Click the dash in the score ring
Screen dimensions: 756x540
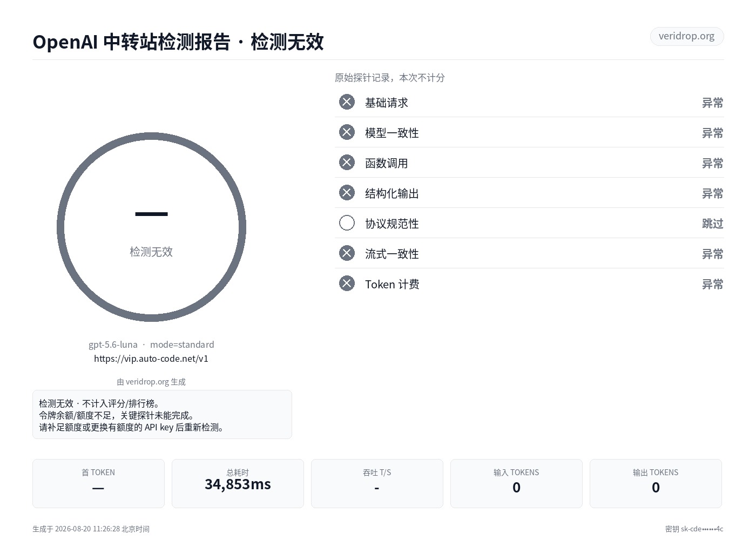(151, 214)
